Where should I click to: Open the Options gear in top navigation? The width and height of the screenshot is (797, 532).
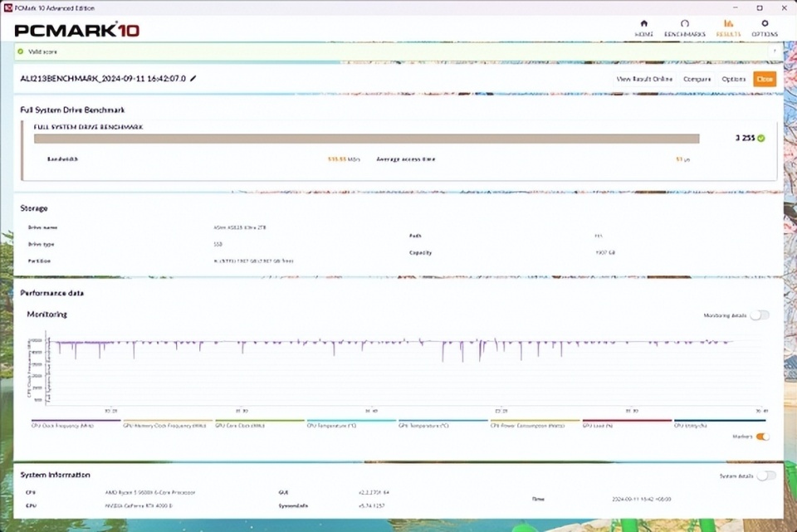765,23
